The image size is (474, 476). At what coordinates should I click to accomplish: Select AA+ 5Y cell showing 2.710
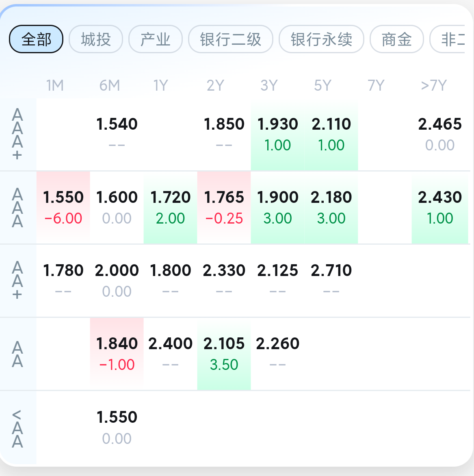click(x=331, y=280)
